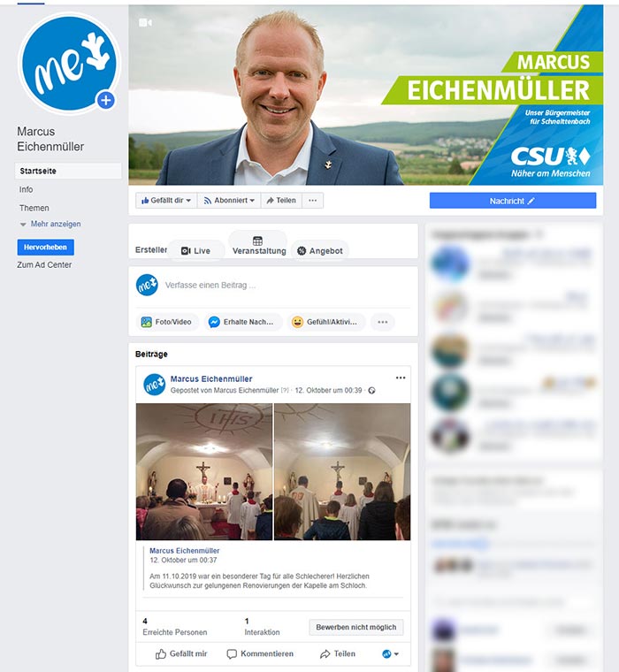Image resolution: width=619 pixels, height=672 pixels.
Task: Click the Nachricht button
Action: pyautogui.click(x=513, y=201)
